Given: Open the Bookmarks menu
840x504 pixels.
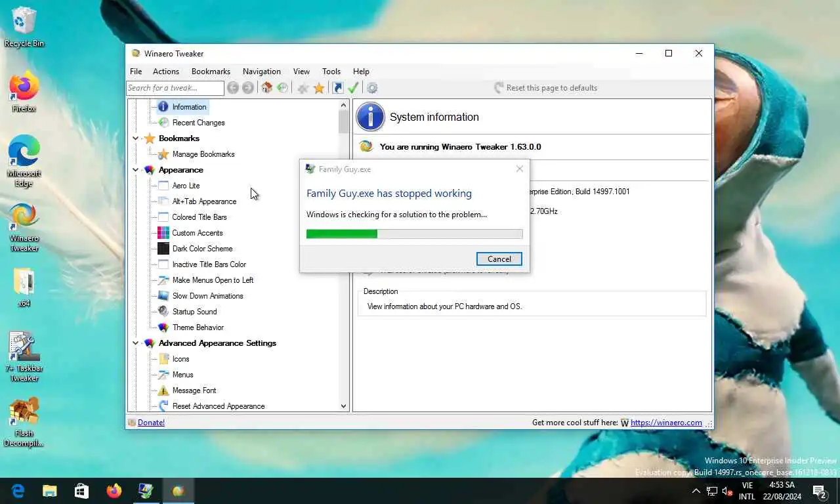Looking at the screenshot, I should 211,72.
